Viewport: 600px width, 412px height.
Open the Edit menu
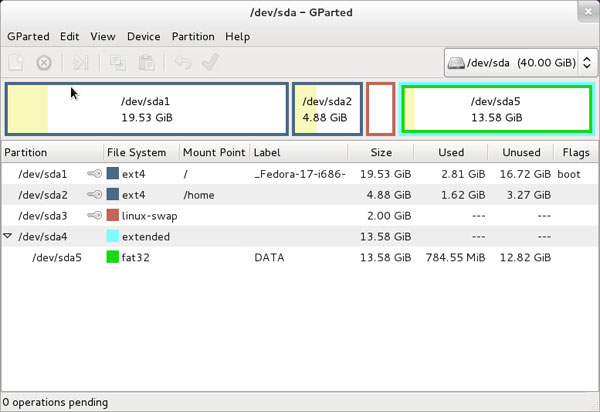[70, 37]
